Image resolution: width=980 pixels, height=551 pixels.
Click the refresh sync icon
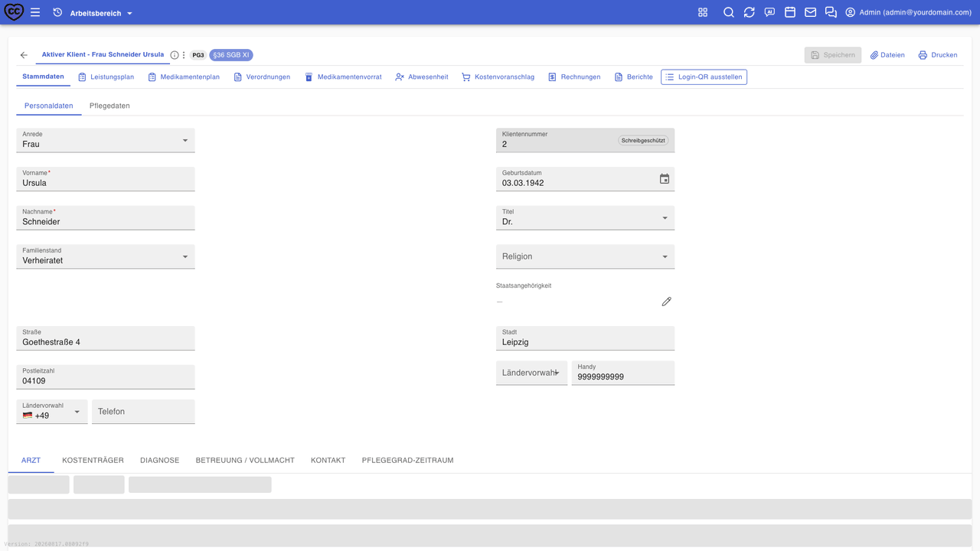750,12
